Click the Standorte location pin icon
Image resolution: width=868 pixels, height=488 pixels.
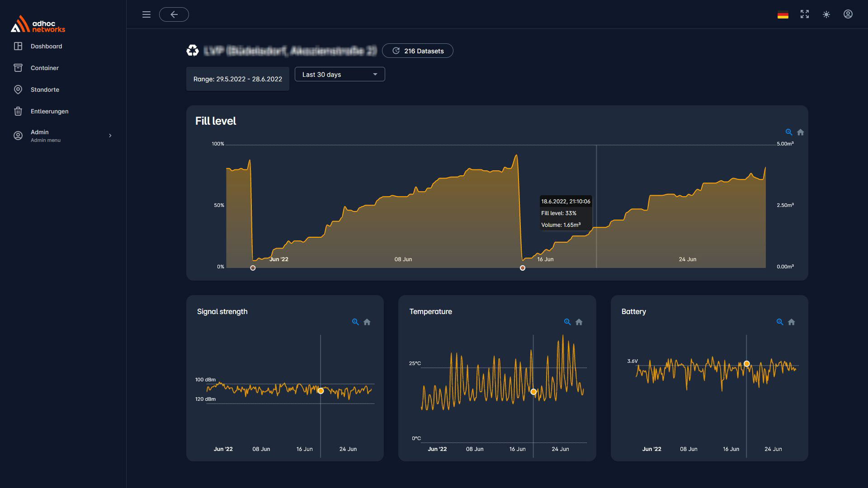(18, 89)
